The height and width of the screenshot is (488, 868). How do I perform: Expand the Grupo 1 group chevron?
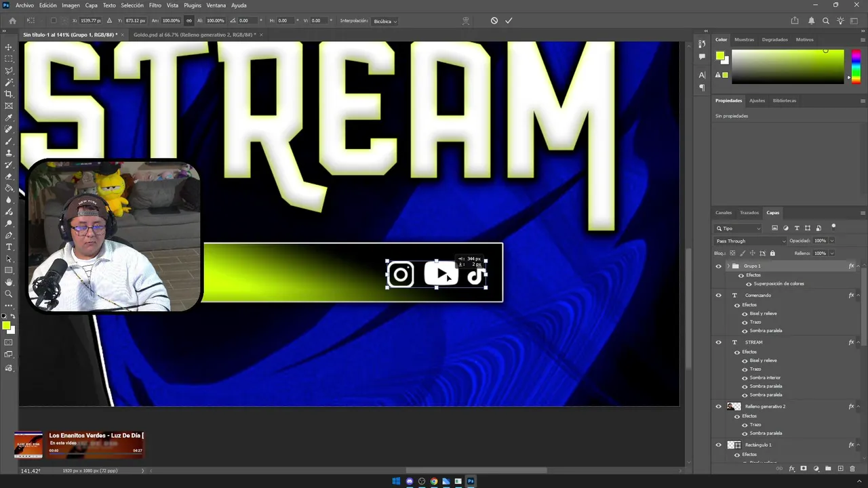tap(728, 266)
